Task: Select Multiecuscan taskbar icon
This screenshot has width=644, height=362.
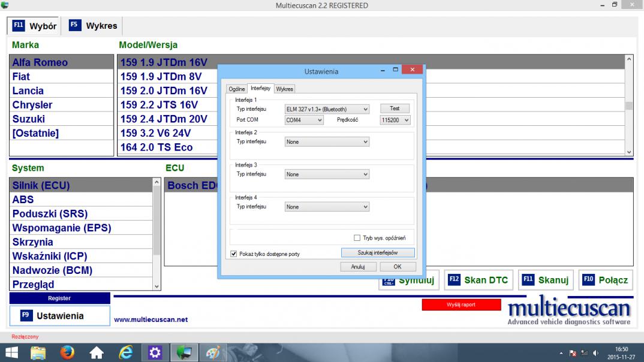Action: [184, 352]
